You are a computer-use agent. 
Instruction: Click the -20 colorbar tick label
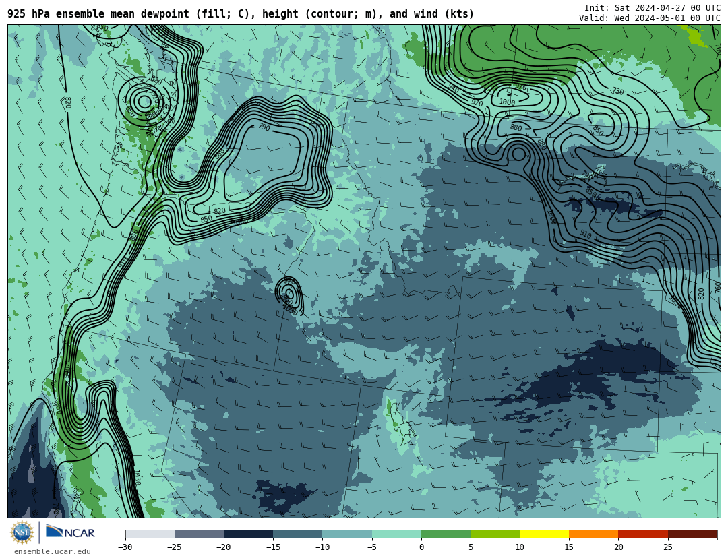pos(223,547)
